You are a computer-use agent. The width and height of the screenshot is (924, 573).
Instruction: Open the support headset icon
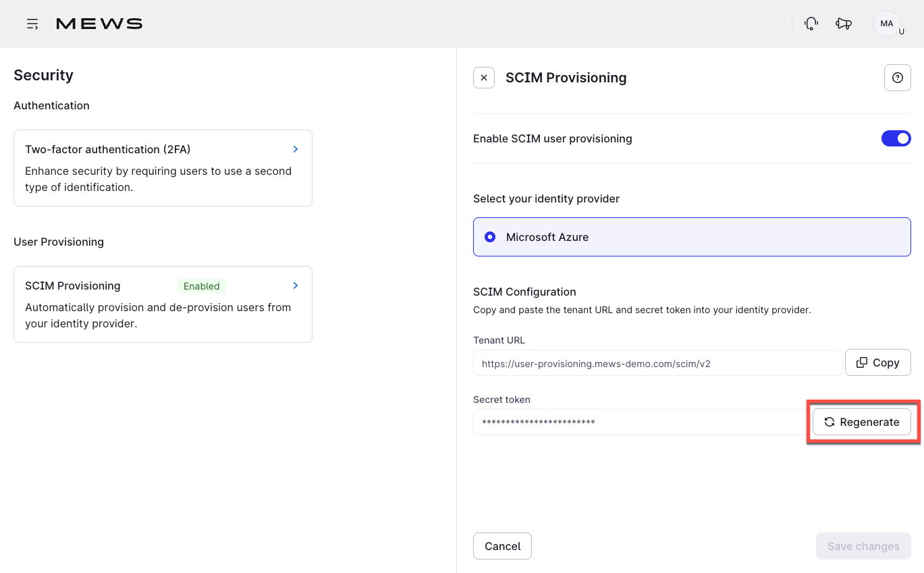pos(811,24)
